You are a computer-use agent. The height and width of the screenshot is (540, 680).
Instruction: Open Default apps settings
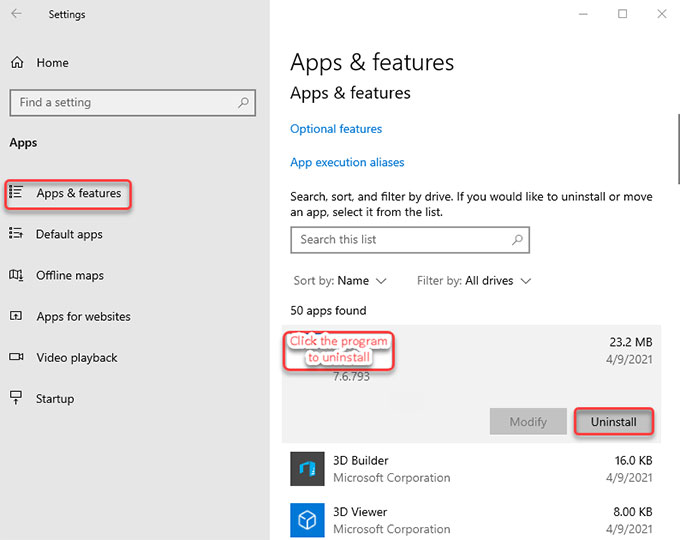(69, 234)
